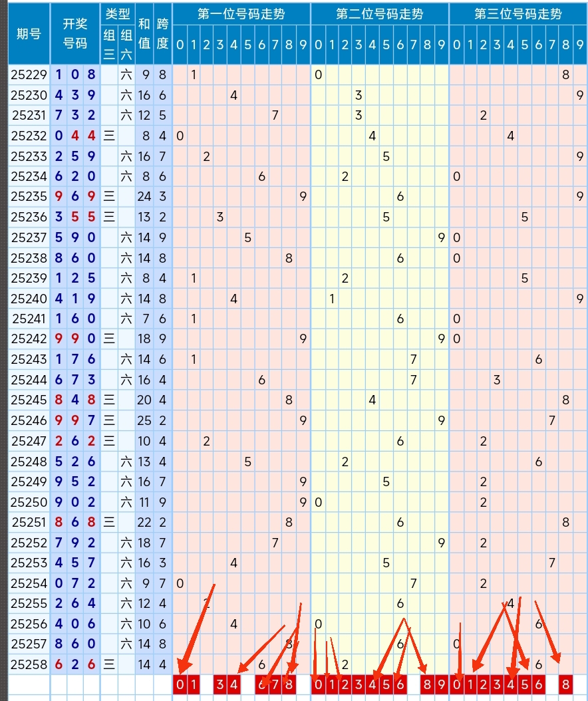Click digit 0 header under 第一位号码走势
This screenshot has width=588, height=701.
[180, 45]
